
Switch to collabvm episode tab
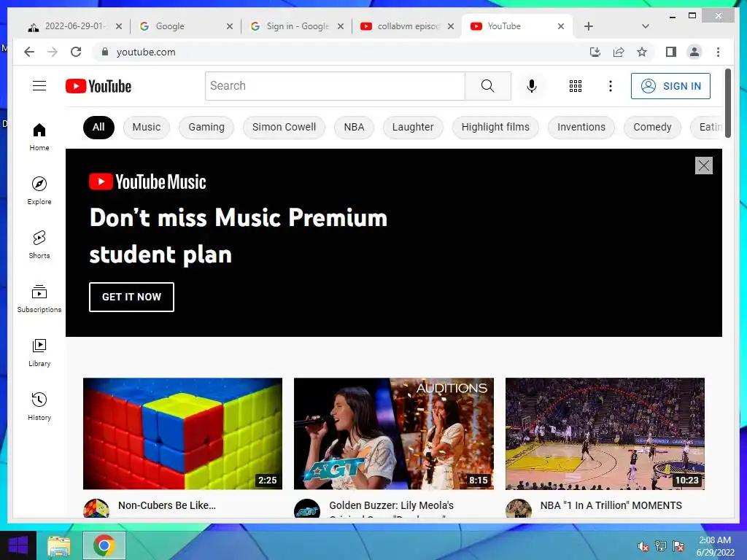(408, 26)
